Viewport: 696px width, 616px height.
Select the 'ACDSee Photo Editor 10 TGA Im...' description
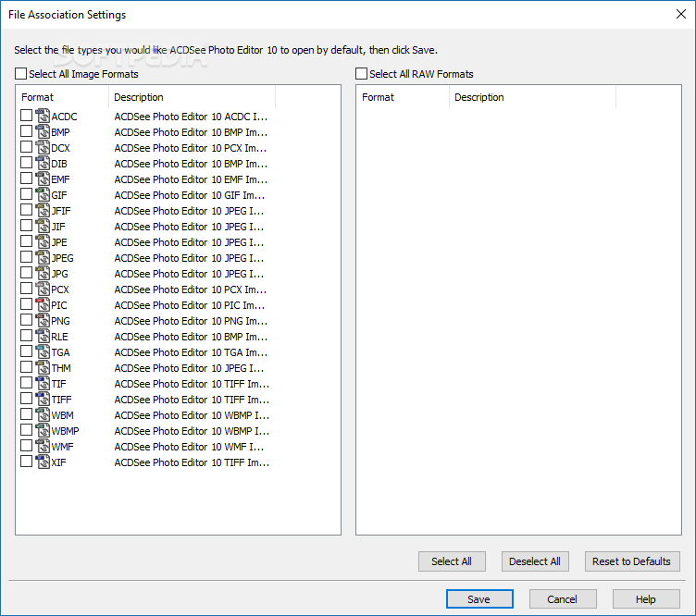click(191, 352)
